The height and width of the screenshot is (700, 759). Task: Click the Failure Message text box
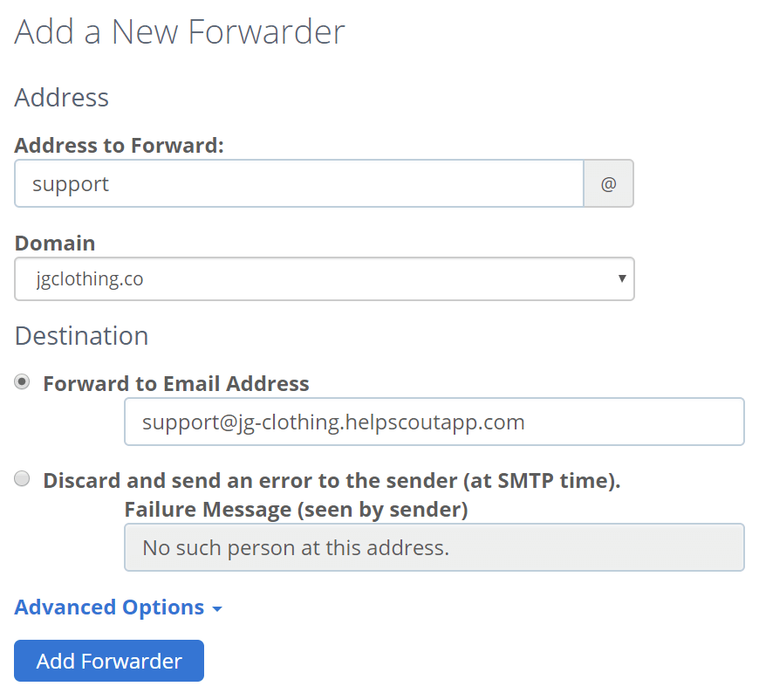[434, 547]
